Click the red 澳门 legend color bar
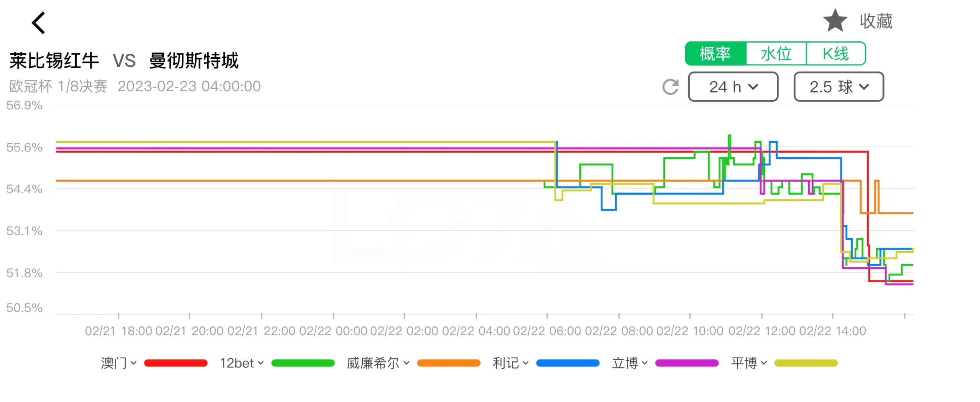The image size is (980, 402). [176, 363]
